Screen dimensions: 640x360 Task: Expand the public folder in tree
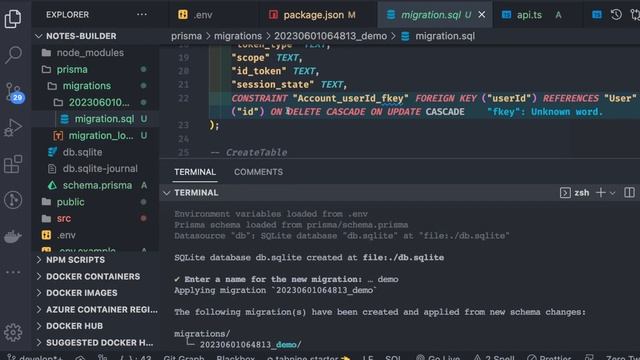click(70, 202)
